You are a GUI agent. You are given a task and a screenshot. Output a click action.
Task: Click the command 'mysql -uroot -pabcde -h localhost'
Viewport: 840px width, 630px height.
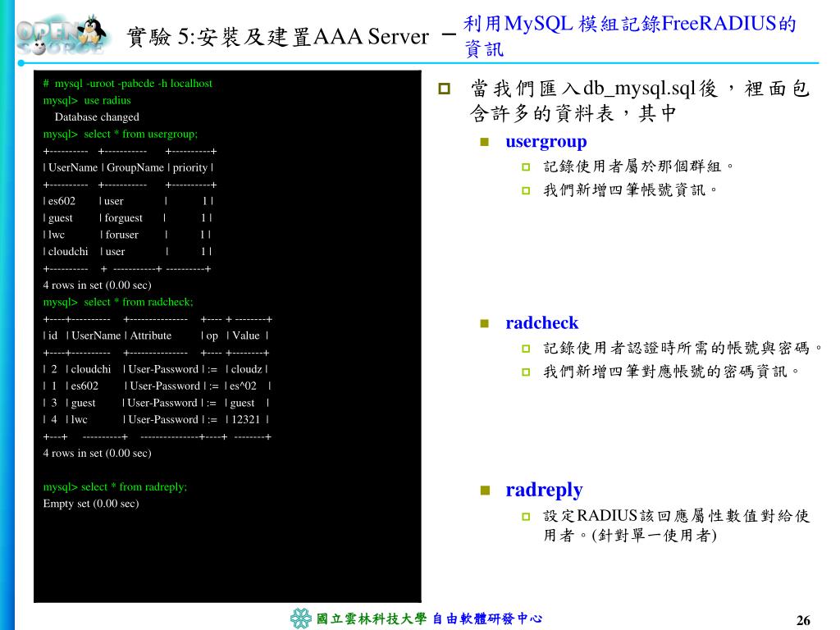point(127,84)
